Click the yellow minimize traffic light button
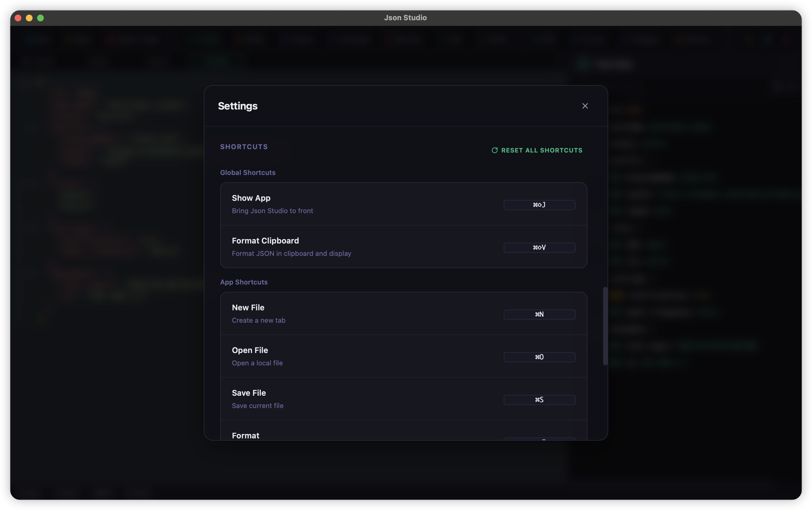 [x=29, y=18]
